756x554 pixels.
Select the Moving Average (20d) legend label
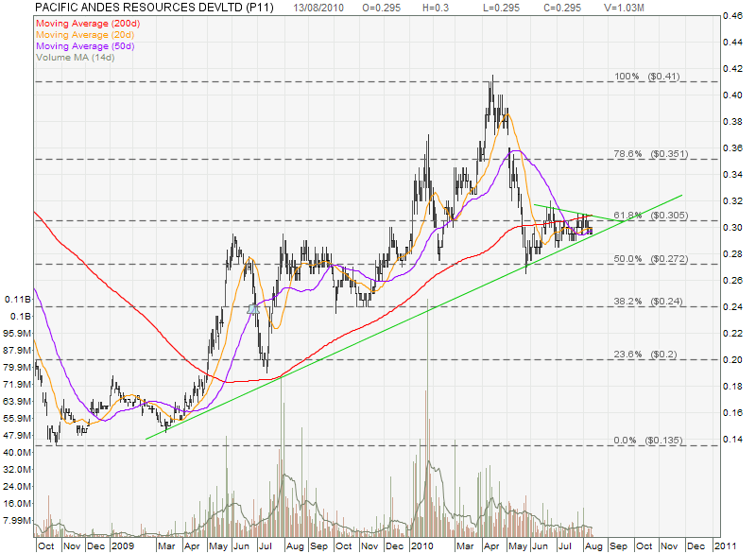coord(85,35)
